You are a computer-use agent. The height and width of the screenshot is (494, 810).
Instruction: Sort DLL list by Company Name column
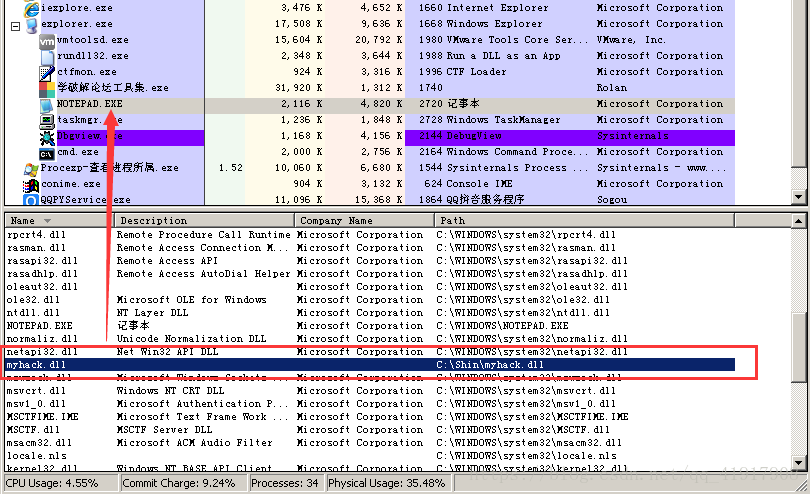point(364,221)
